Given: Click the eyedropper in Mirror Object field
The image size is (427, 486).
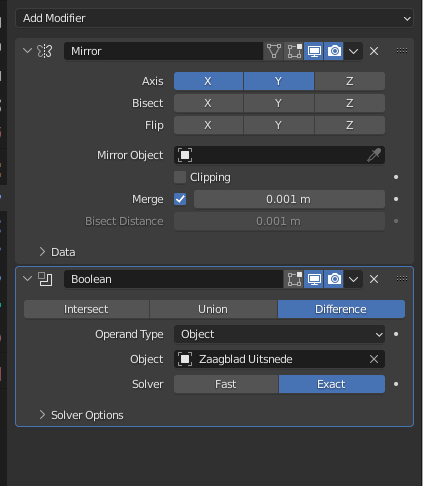Looking at the screenshot, I should coord(374,155).
